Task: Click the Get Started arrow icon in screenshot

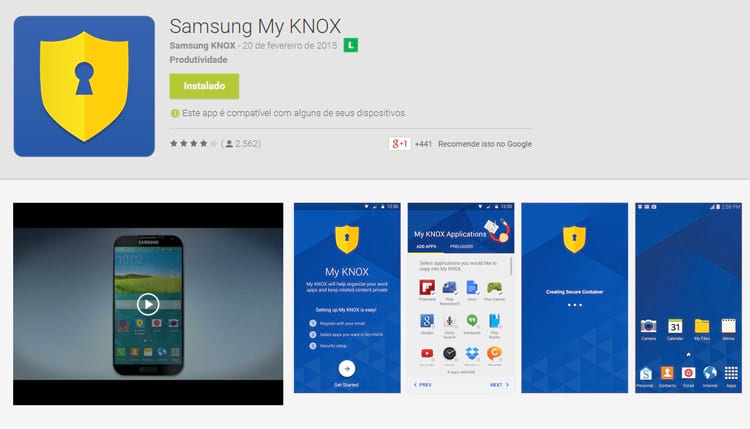Action: pos(347,369)
